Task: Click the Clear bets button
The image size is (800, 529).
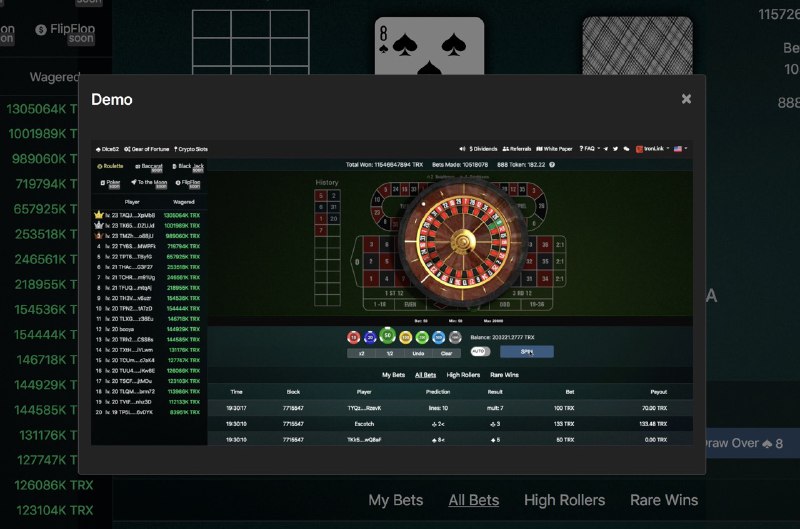Action: pyautogui.click(x=446, y=354)
